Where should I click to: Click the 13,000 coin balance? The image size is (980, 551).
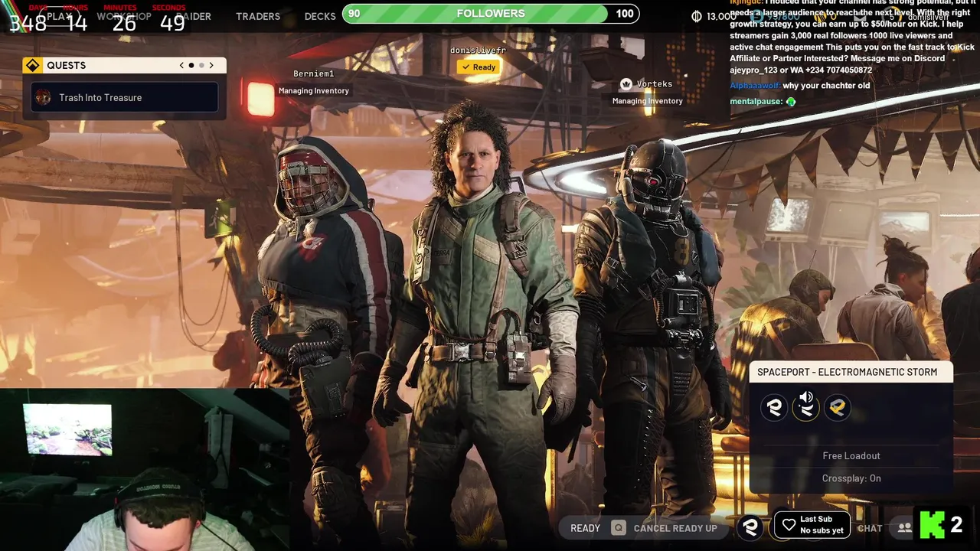[x=720, y=16]
